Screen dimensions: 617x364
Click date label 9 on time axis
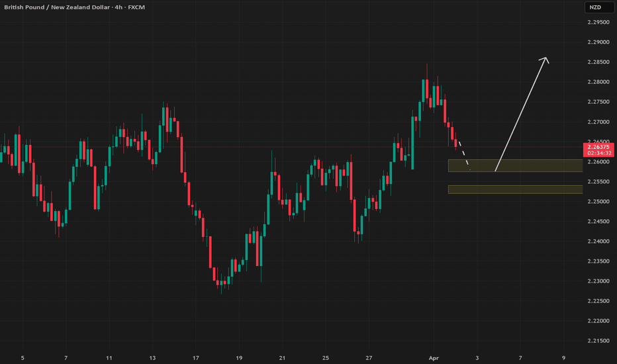(563, 357)
